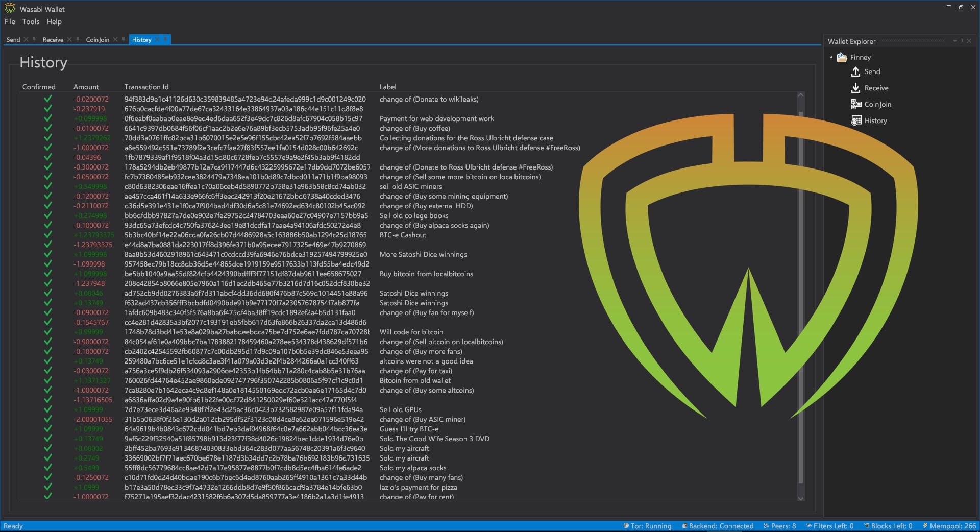Switch to the Send tab
This screenshot has width=980, height=532.
pos(13,39)
